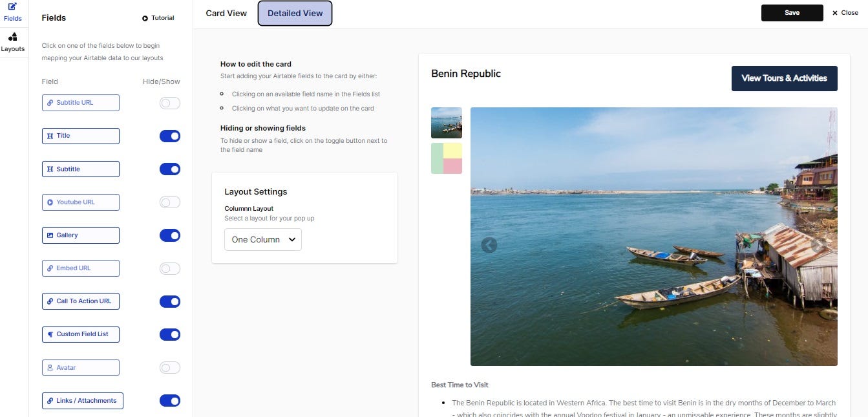Image resolution: width=868 pixels, height=417 pixels.
Task: Click the Benin Republic card title
Action: coord(466,74)
